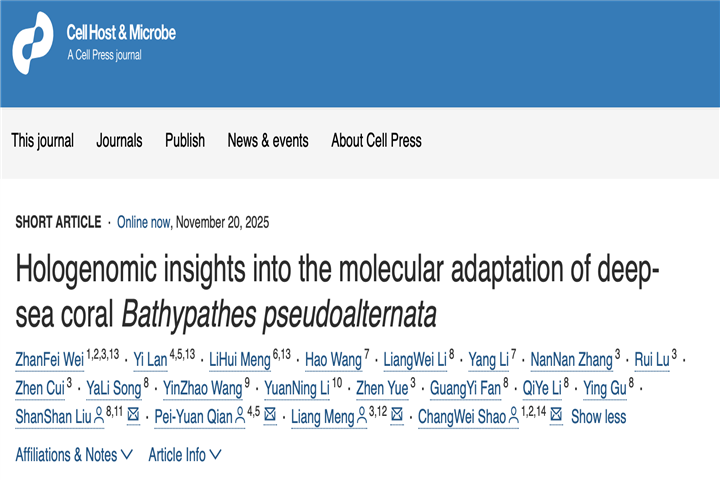The image size is (720, 480).
Task: Collapse author list with Show less
Action: coord(599,416)
